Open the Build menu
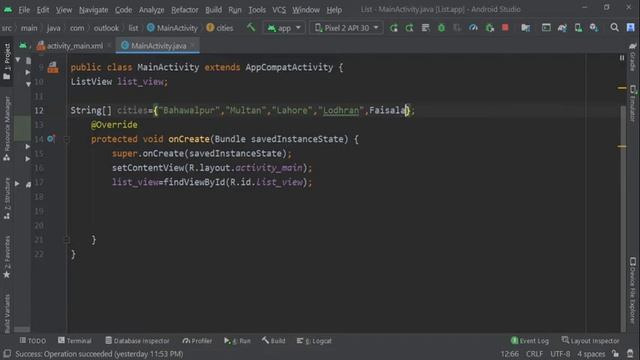This screenshot has width=640, height=360. tap(213, 10)
